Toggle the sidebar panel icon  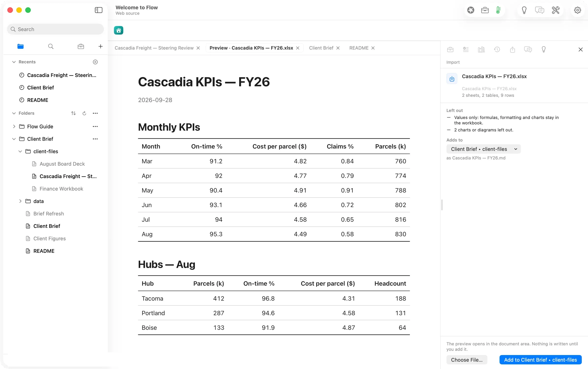coord(98,10)
